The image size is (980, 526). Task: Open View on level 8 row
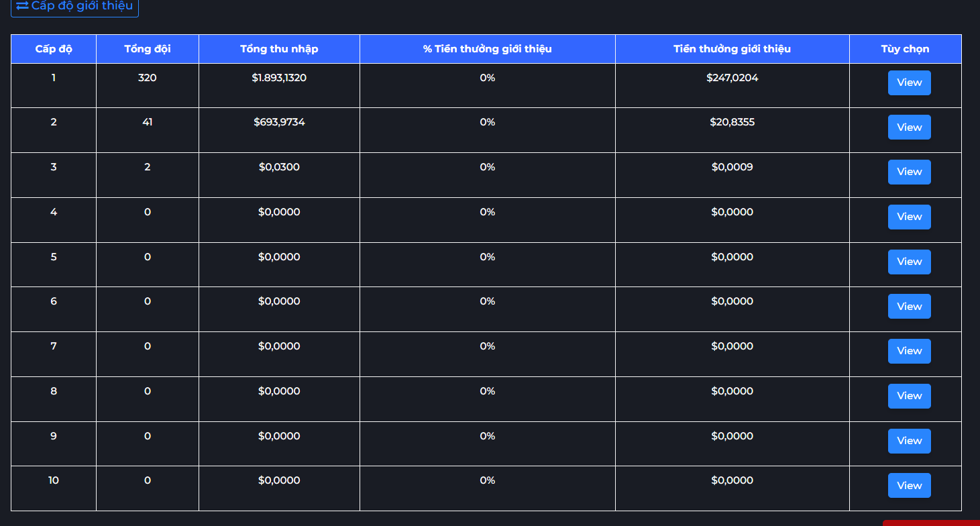click(x=909, y=396)
